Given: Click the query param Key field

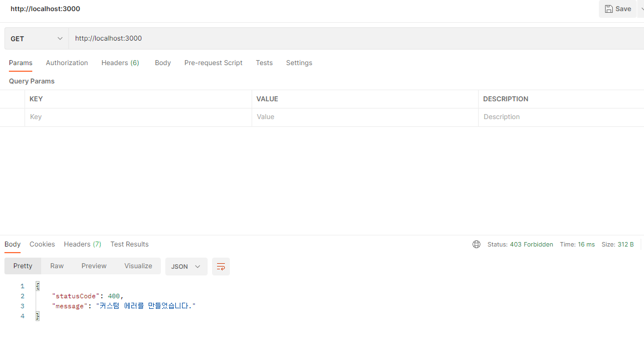Looking at the screenshot, I should tap(138, 117).
